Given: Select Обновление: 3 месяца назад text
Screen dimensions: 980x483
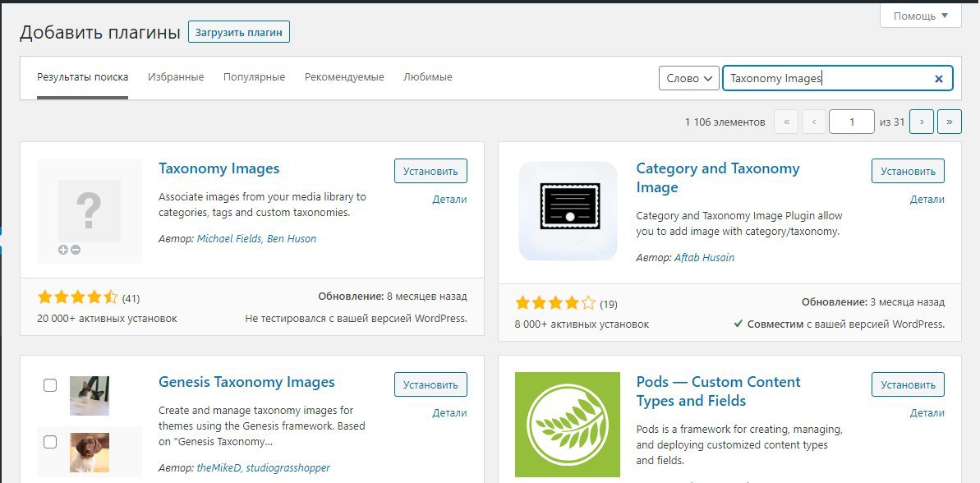Looking at the screenshot, I should click(873, 303).
